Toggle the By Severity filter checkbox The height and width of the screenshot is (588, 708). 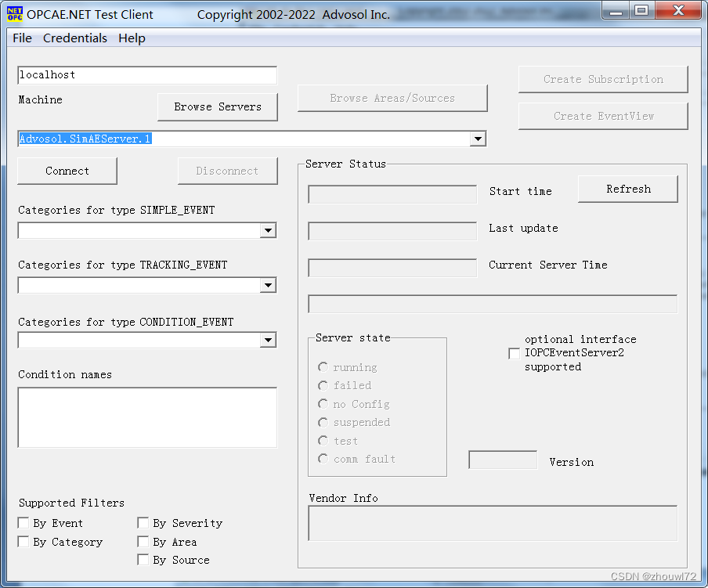143,523
